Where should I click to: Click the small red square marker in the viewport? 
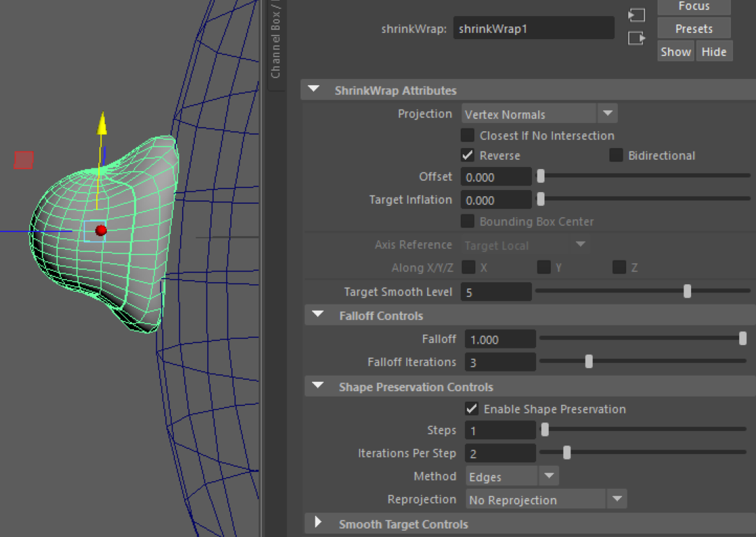point(23,160)
